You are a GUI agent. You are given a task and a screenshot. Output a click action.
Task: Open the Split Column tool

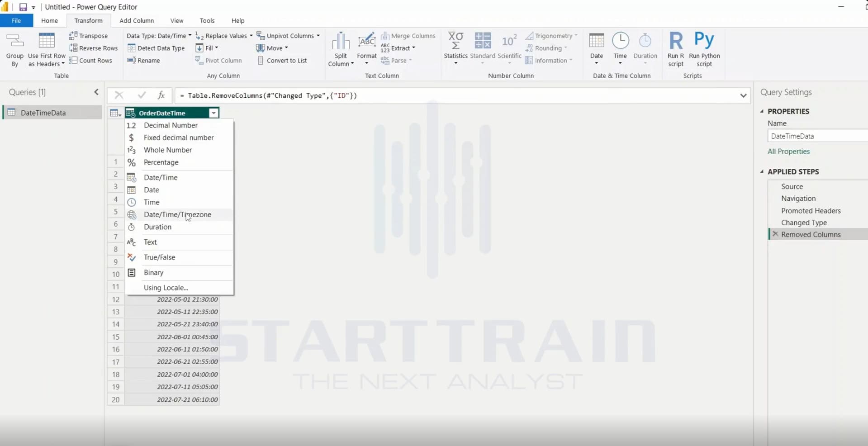(341, 50)
